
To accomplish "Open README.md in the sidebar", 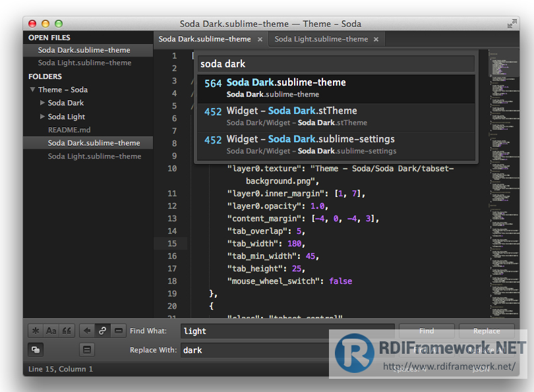I will pyautogui.click(x=69, y=130).
